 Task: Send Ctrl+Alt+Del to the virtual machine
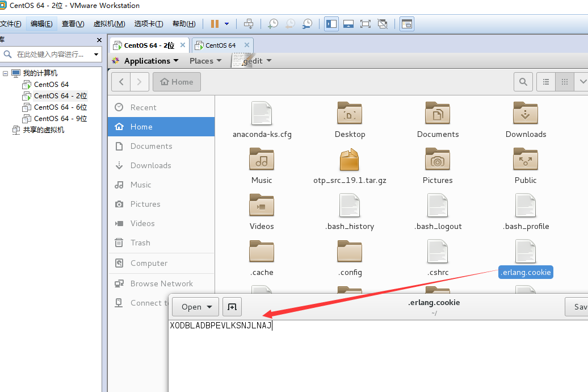click(x=249, y=24)
